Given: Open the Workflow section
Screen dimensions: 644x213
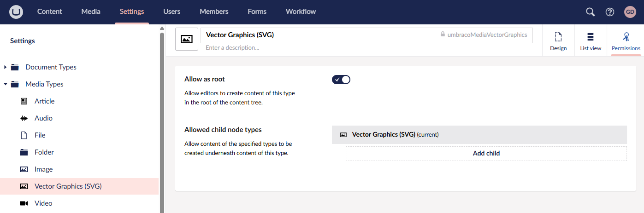Looking at the screenshot, I should (301, 12).
